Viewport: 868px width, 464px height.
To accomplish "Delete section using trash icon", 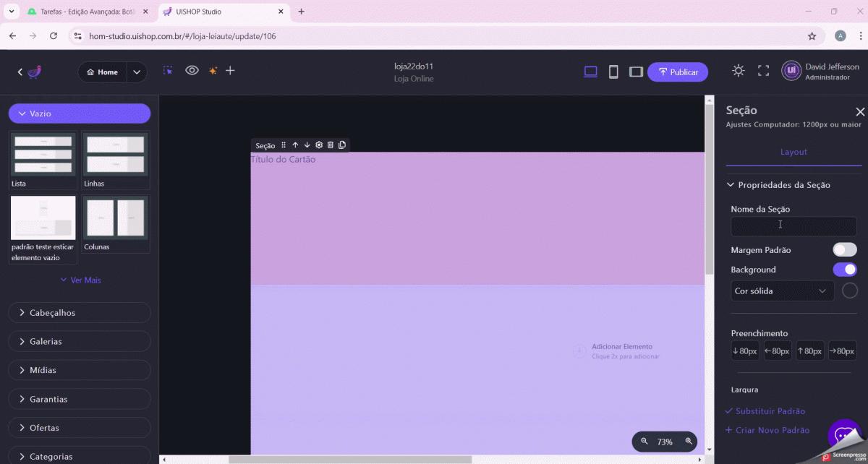I will [x=330, y=145].
